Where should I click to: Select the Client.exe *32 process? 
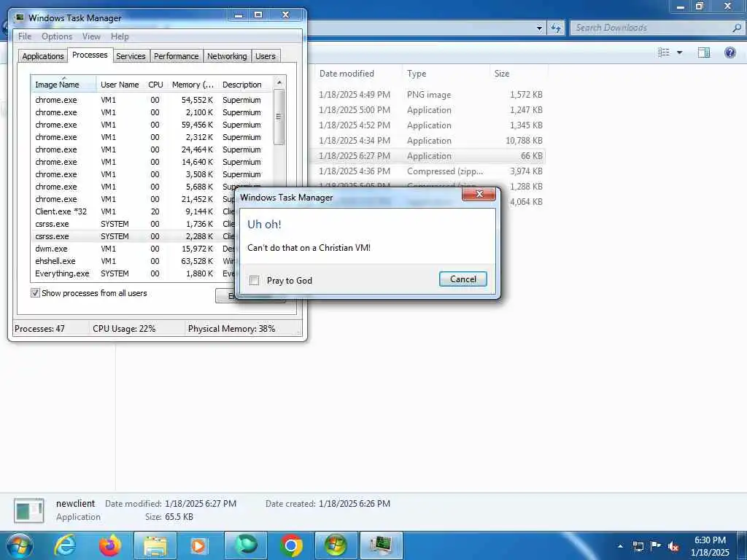point(152,211)
